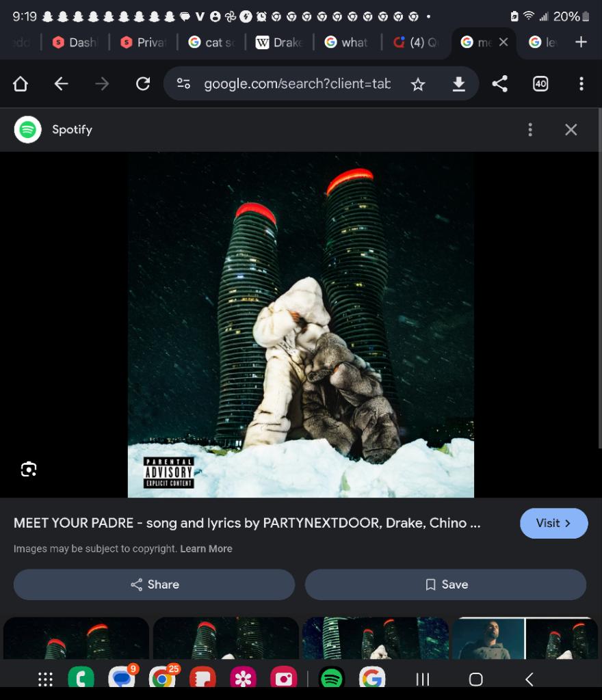
Task: Go back with the back arrow
Action: [x=61, y=83]
